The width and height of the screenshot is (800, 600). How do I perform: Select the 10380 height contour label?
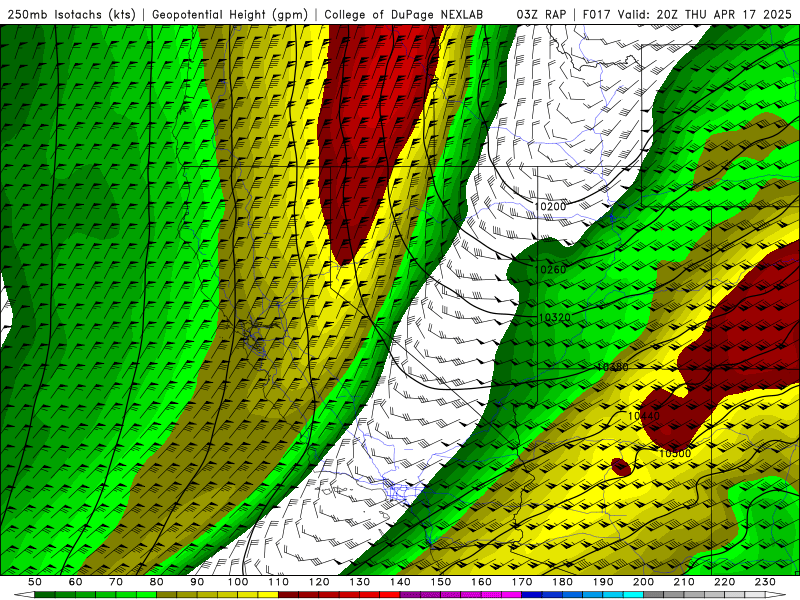click(x=612, y=367)
